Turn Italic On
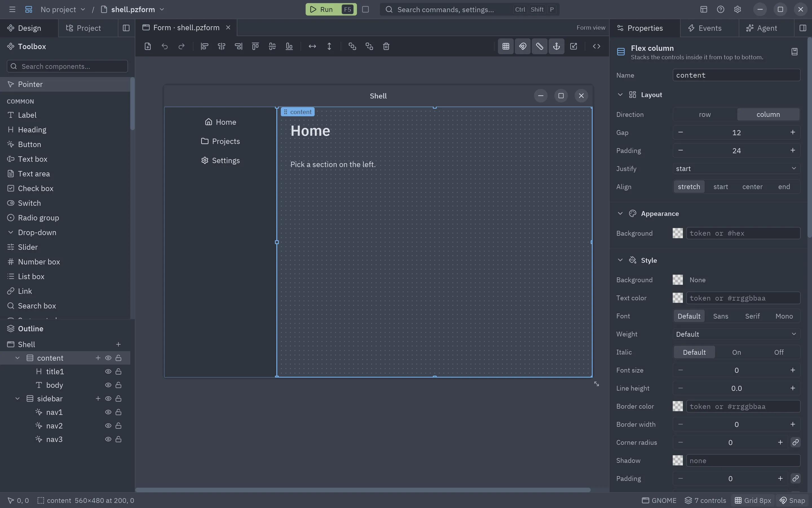The width and height of the screenshot is (812, 508). click(x=736, y=352)
